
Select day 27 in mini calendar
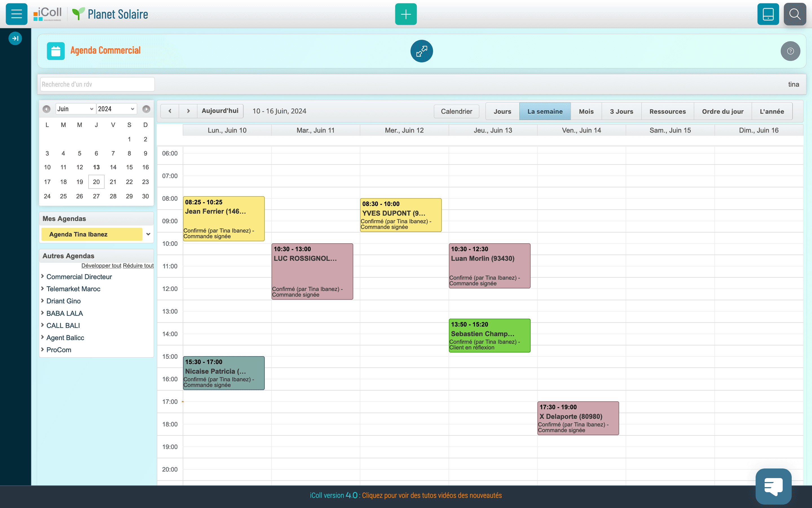pyautogui.click(x=96, y=196)
